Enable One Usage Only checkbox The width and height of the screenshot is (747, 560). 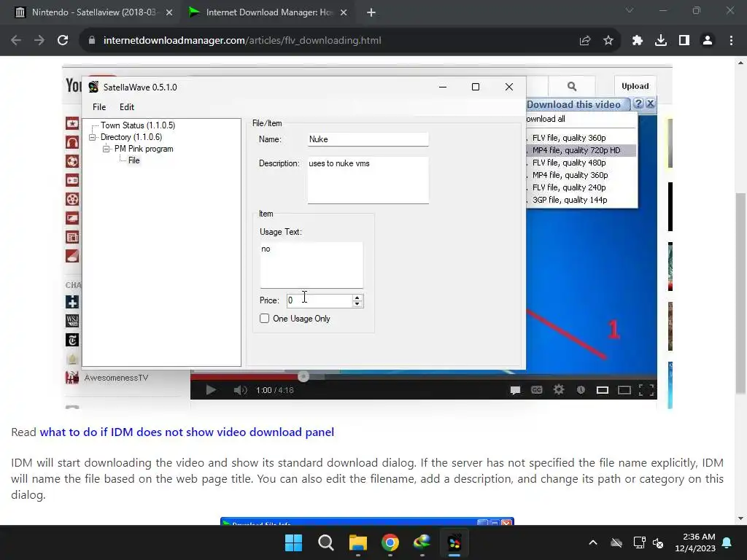264,319
